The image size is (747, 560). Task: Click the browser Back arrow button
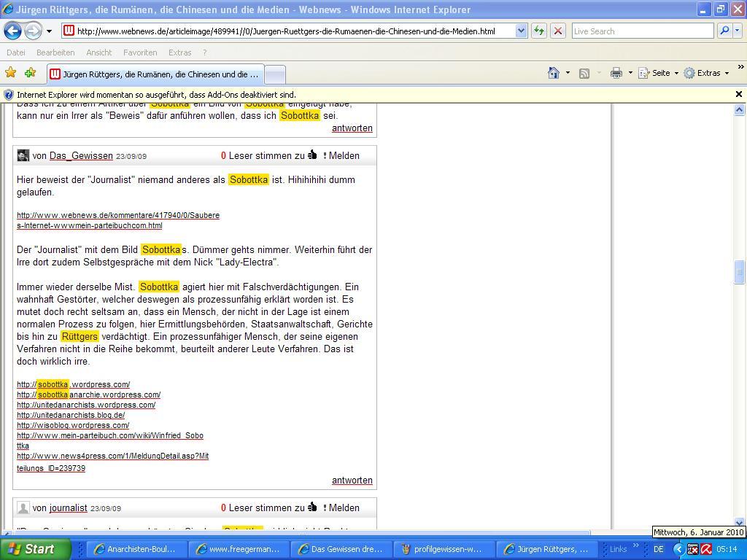pos(12,31)
